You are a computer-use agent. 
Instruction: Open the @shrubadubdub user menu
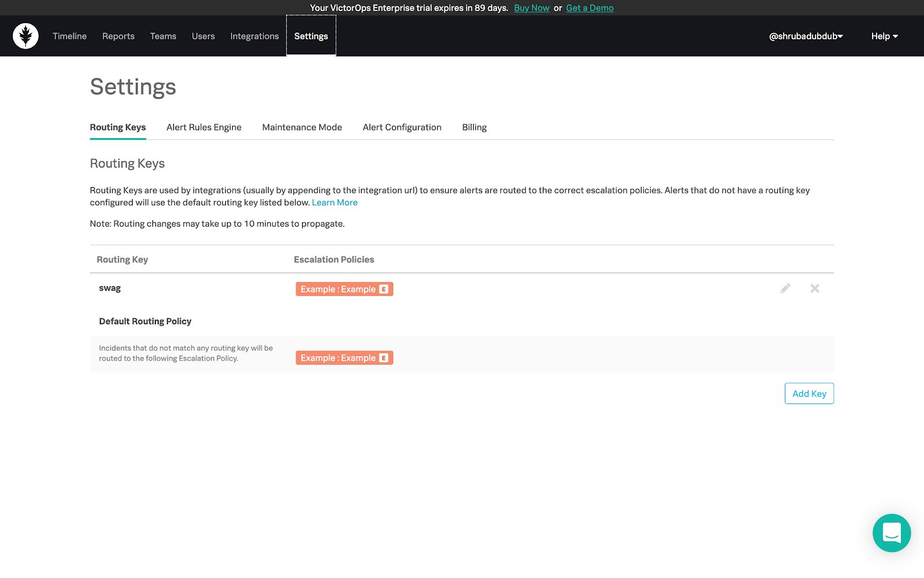click(806, 36)
